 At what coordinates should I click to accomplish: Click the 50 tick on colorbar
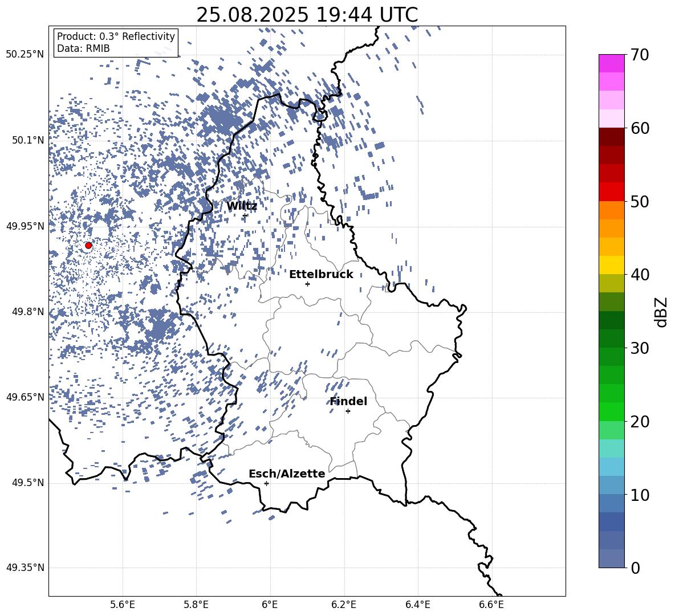[x=640, y=201]
